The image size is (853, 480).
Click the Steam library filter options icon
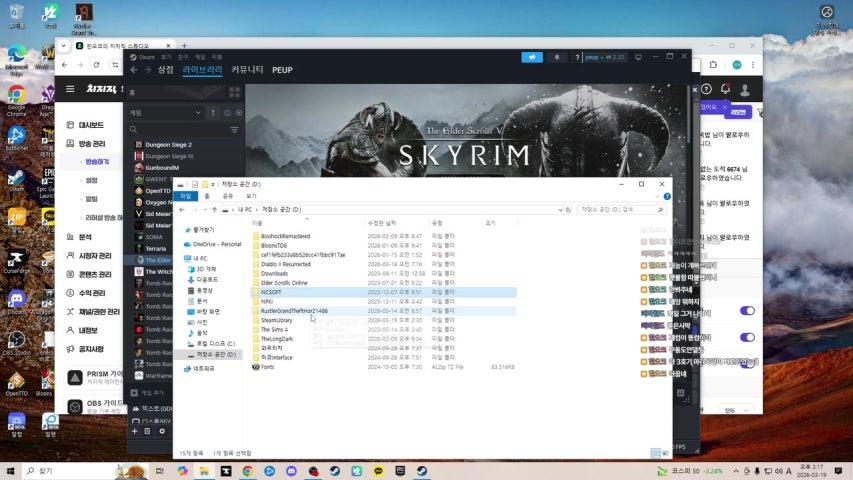click(235, 130)
